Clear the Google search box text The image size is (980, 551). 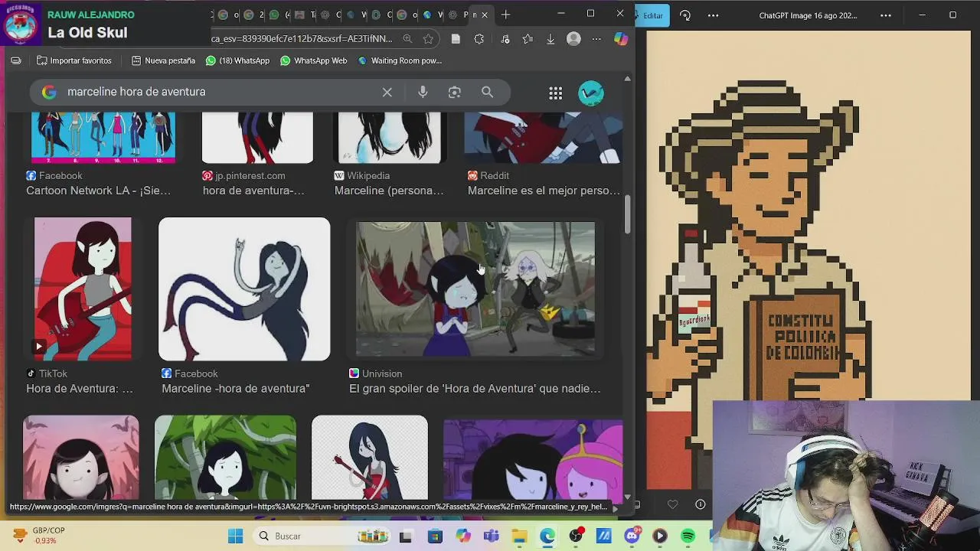[387, 92]
